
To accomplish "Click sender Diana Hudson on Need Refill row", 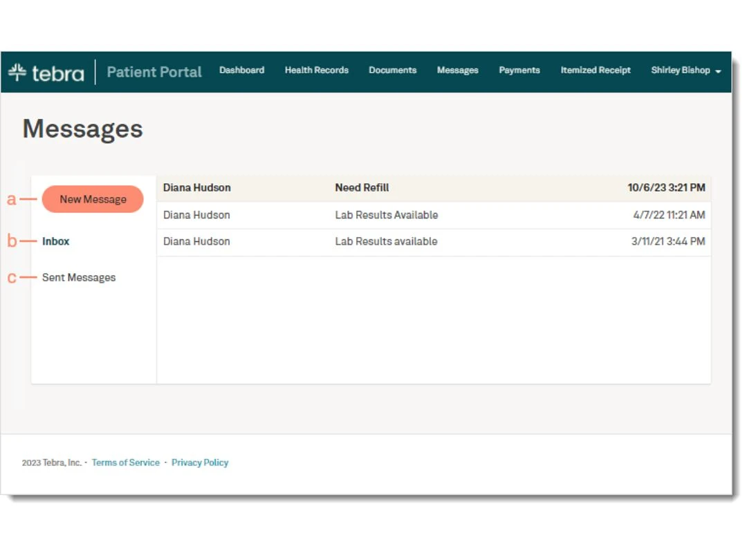I will click(x=196, y=187).
